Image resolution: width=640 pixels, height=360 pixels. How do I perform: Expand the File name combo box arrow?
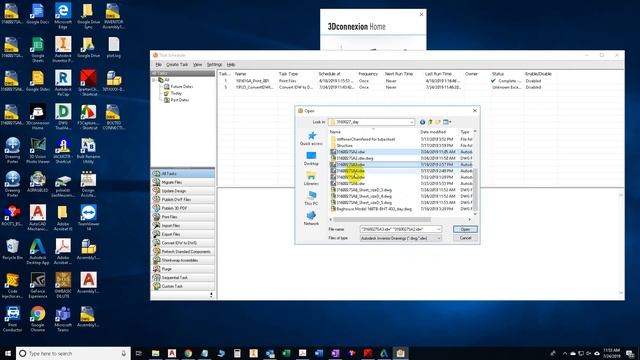pyautogui.click(x=438, y=229)
